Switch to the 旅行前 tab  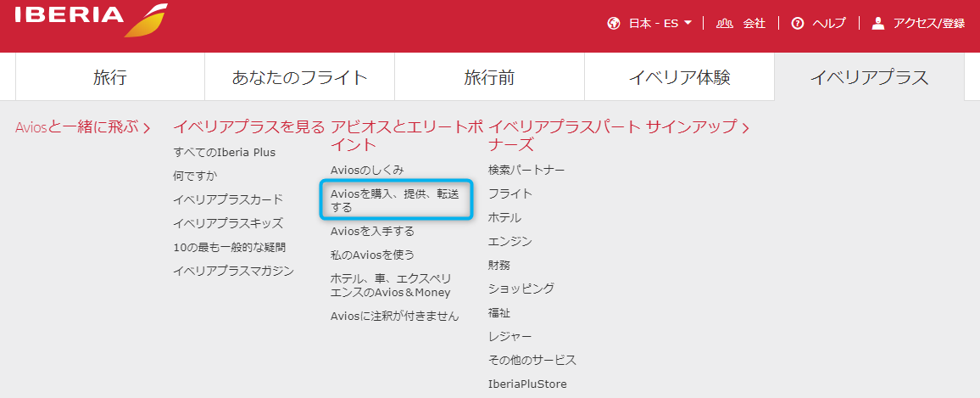click(x=489, y=78)
